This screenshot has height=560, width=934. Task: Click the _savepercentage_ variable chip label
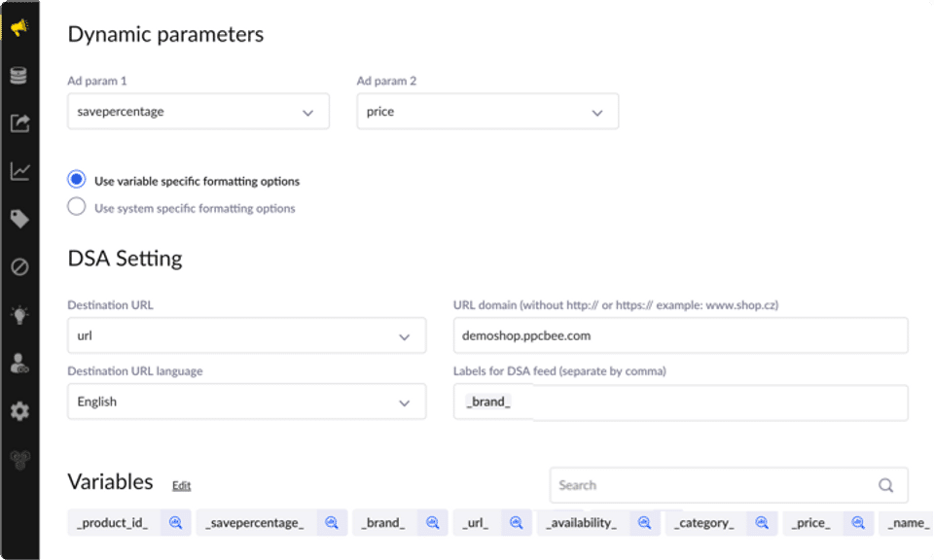pyautogui.click(x=255, y=522)
